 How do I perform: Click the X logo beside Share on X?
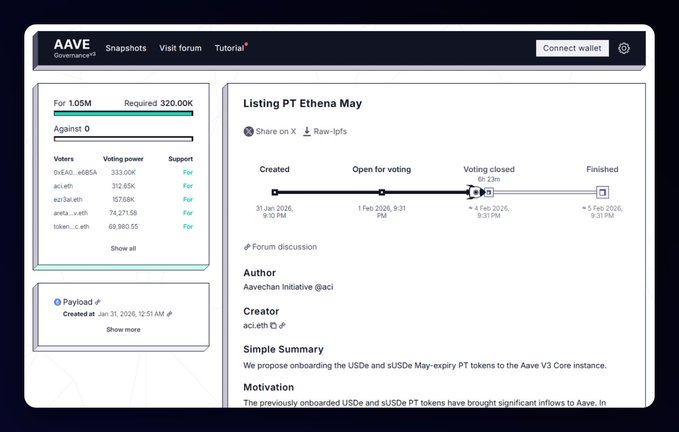point(249,131)
